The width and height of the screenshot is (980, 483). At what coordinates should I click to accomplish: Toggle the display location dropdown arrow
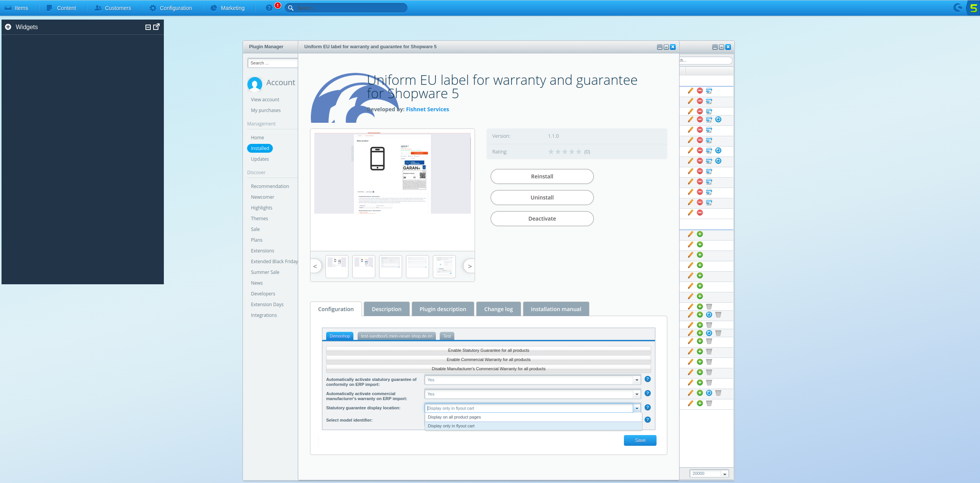(x=637, y=408)
